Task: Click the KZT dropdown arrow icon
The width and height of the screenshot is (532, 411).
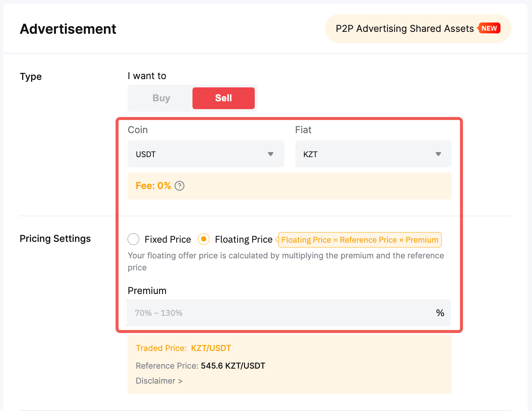Action: (x=438, y=154)
